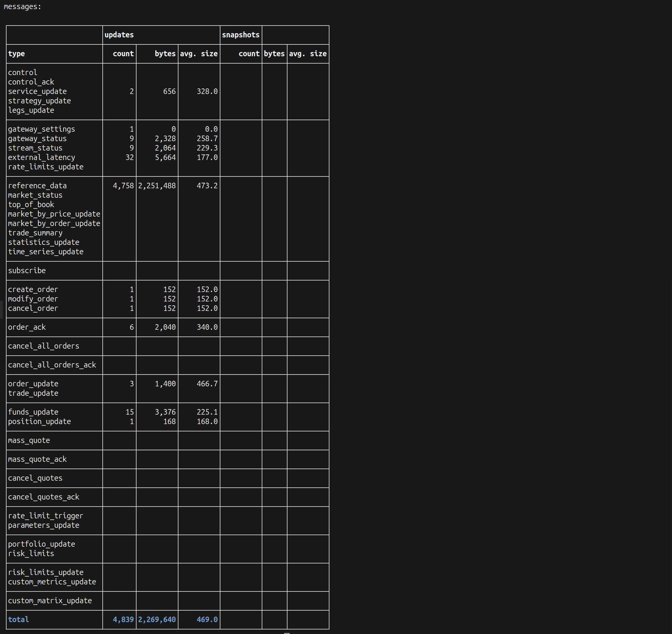Click the blue "total" row label
The image size is (672, 634).
point(19,620)
